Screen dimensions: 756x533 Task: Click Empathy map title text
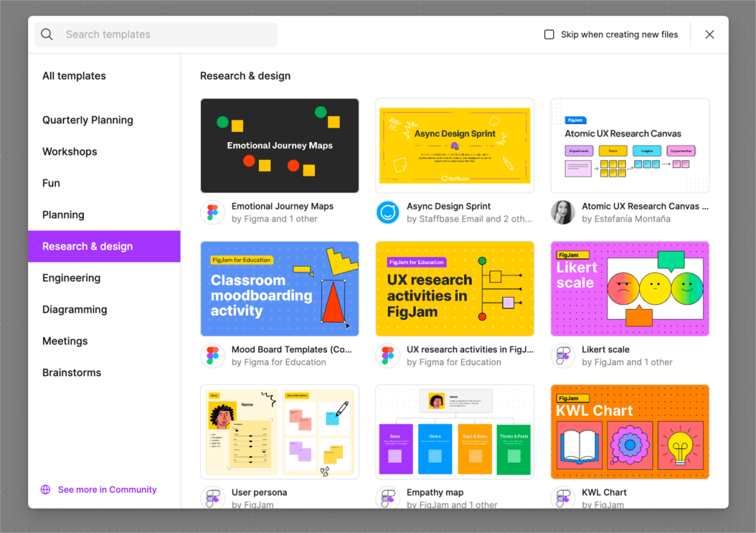435,492
